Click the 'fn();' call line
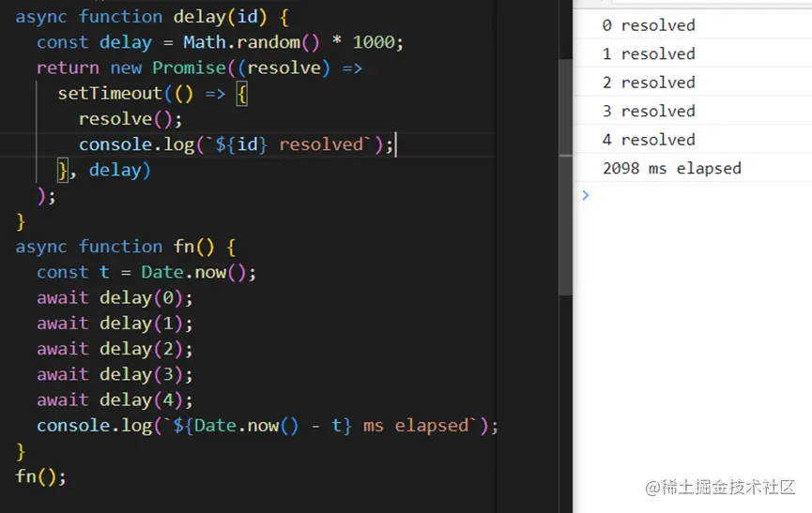This screenshot has width=812, height=513. pos(41,476)
